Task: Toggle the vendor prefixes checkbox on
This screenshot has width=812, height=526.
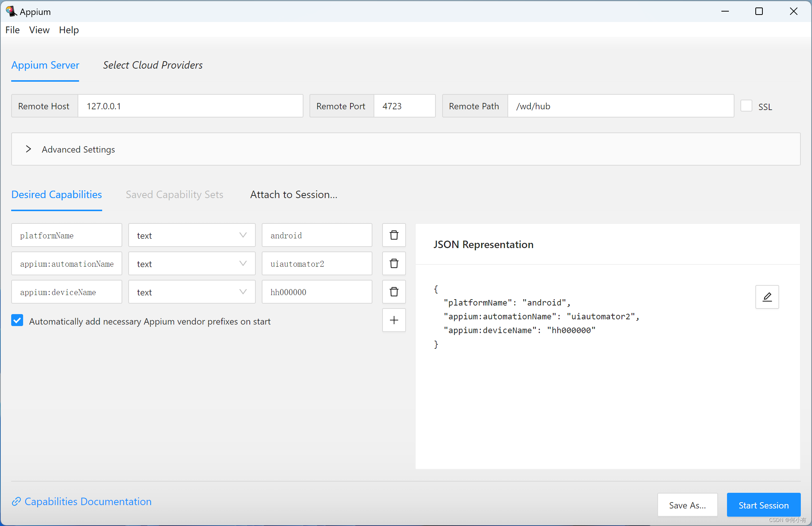Action: pos(17,321)
